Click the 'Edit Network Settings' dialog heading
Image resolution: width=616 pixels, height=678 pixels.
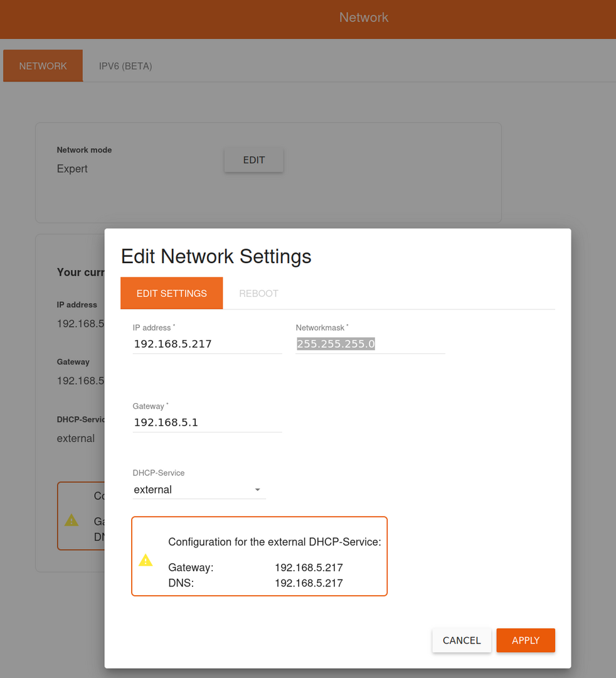216,256
